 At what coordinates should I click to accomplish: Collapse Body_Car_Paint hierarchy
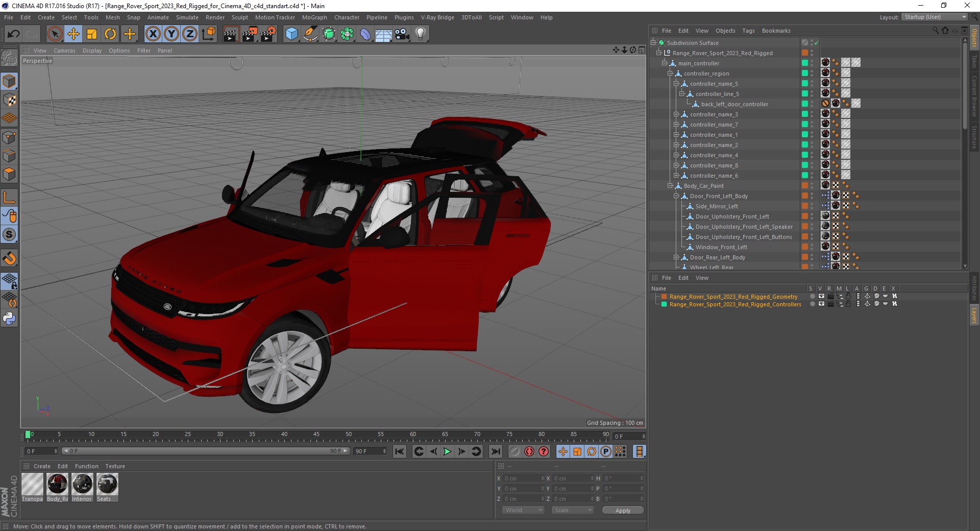pos(670,186)
